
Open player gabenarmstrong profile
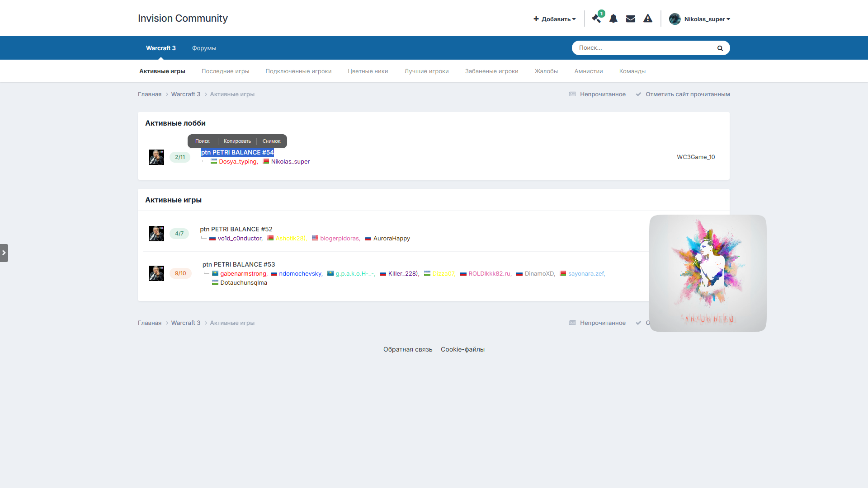pos(243,274)
